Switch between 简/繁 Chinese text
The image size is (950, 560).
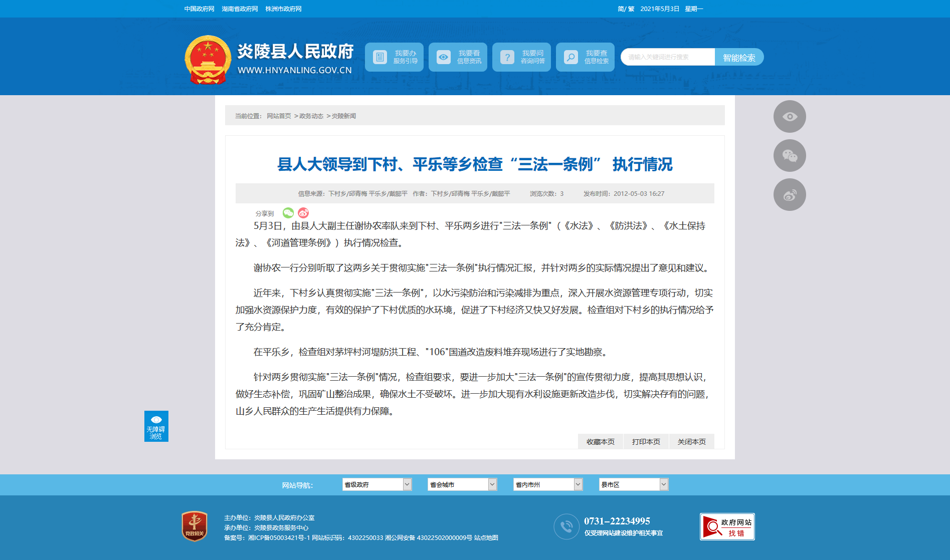click(x=626, y=9)
